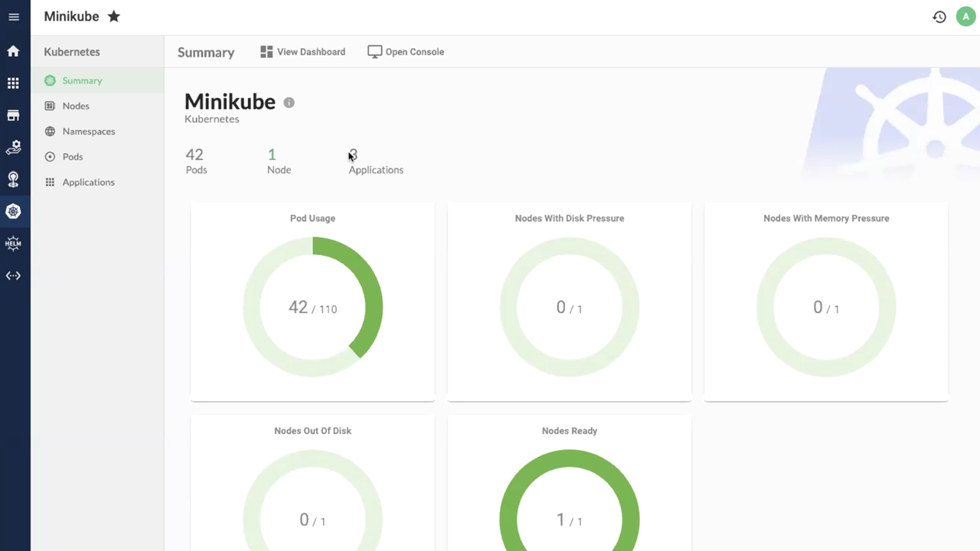The image size is (980, 551).
Task: Click the Nodes Ready card title
Action: click(570, 431)
